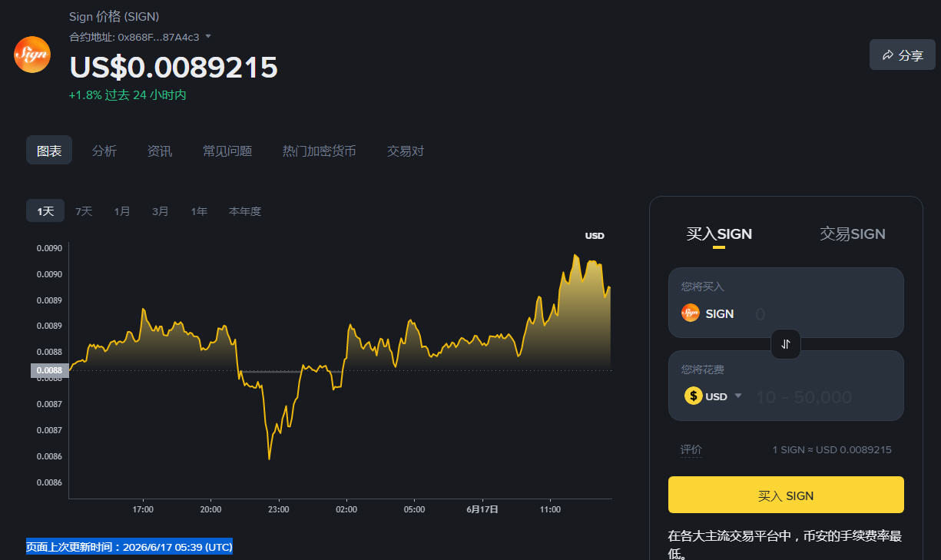Click the 0.0088 price marker on axis
The height and width of the screenshot is (560, 941).
click(x=49, y=370)
